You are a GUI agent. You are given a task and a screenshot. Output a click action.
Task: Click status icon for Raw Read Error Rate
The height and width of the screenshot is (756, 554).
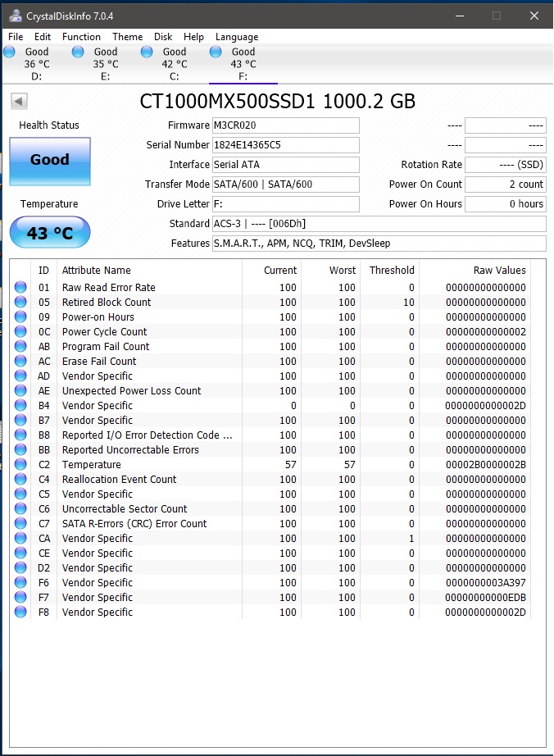[20, 287]
